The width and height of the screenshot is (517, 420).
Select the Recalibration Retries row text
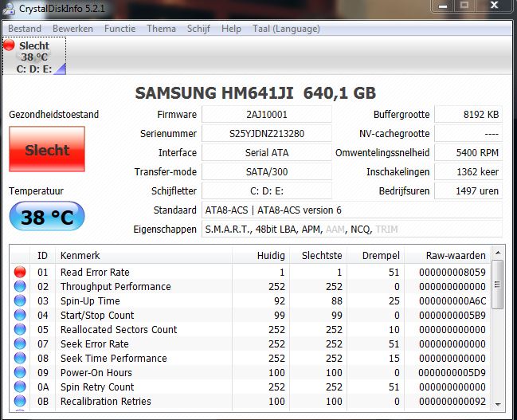coord(106,401)
